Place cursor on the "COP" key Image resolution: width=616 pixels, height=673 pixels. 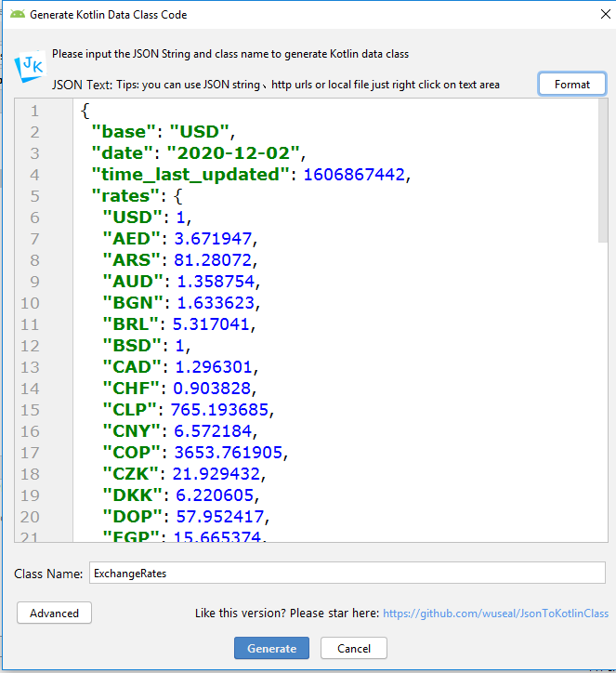pyautogui.click(x=134, y=452)
